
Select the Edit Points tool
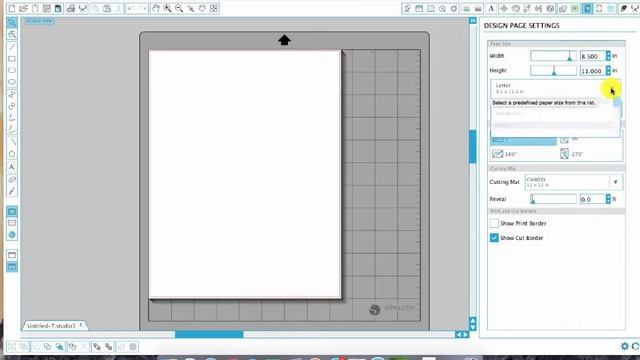[x=12, y=35]
